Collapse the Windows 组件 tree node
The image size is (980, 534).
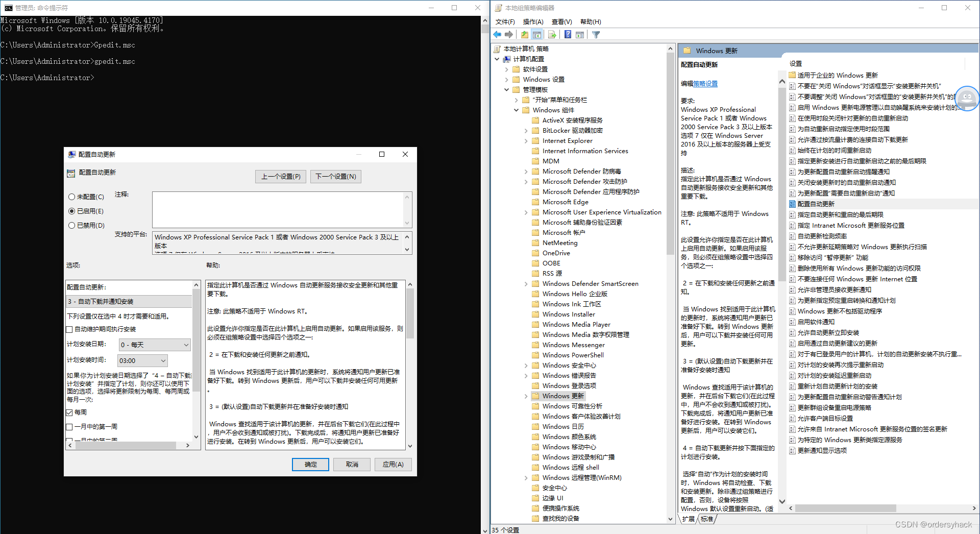pos(516,110)
